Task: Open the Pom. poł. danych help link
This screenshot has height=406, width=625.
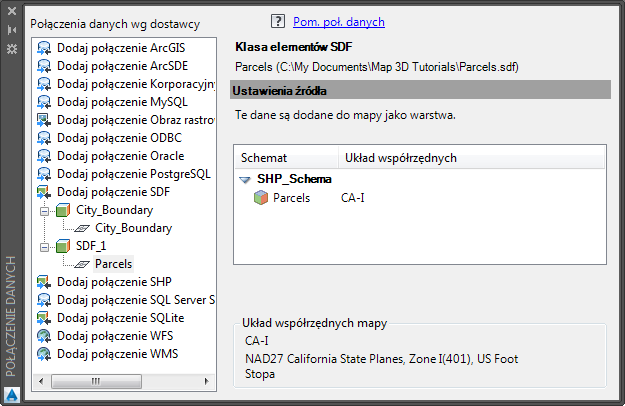Action: [x=338, y=22]
